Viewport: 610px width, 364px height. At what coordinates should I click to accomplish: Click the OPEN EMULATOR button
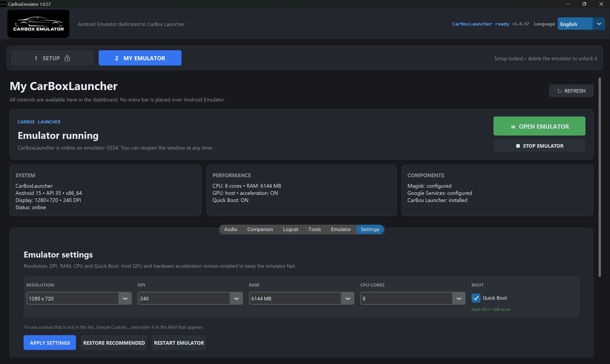point(539,126)
